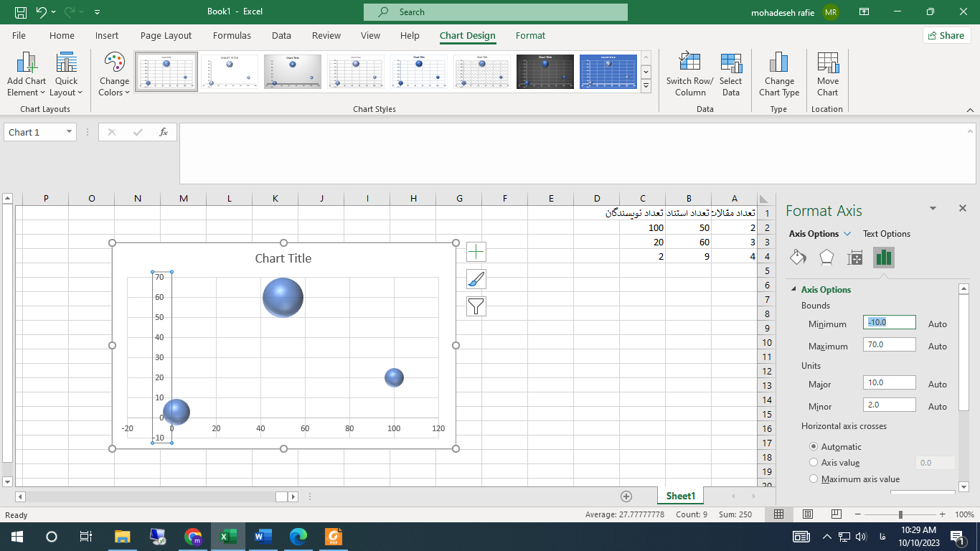980x551 pixels.
Task: Click Chart Filters funnel button beside chart
Action: 476,306
